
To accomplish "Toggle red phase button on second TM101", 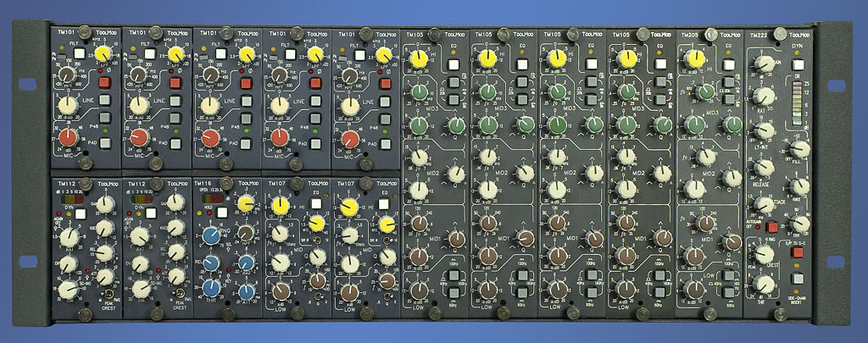I will coord(175,84).
